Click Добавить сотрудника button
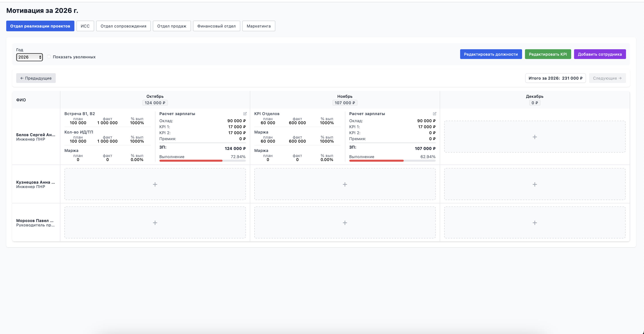This screenshot has height=334, width=644. pos(600,54)
